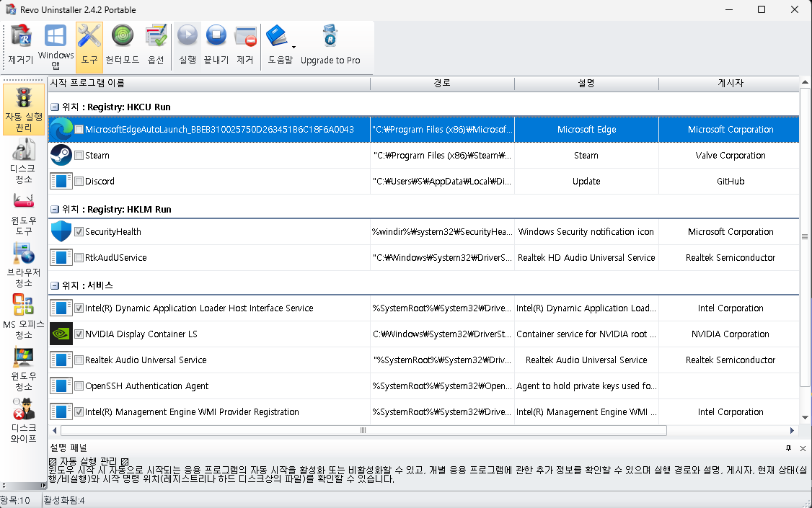Viewport: 812px width, 508px height.
Task: Open the 옵션 options dialog
Action: point(156,45)
